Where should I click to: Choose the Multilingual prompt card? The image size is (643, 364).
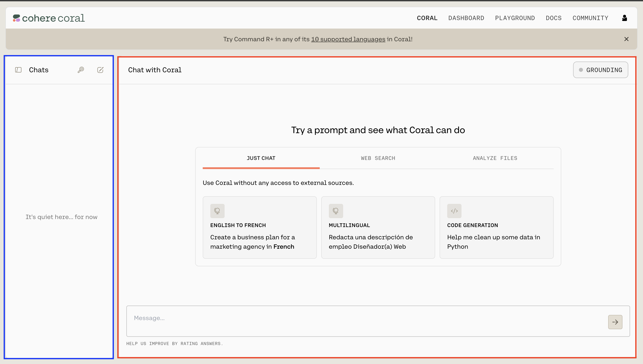(x=378, y=227)
